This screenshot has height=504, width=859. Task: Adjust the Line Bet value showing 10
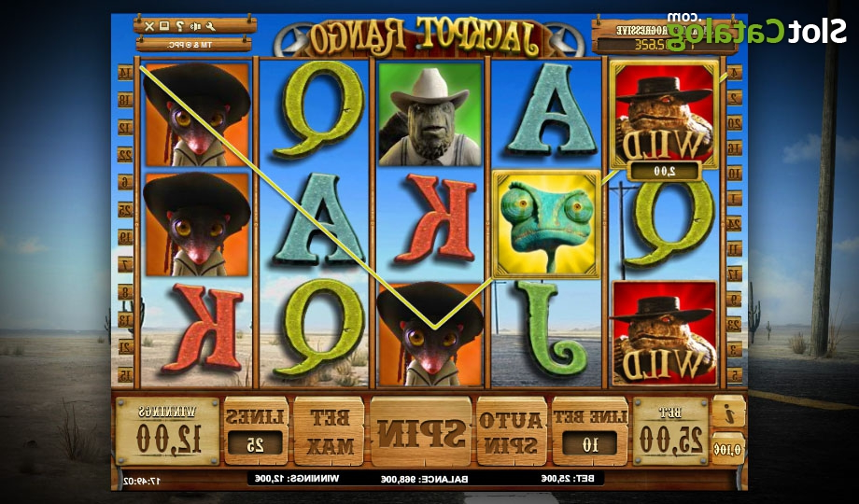[589, 443]
